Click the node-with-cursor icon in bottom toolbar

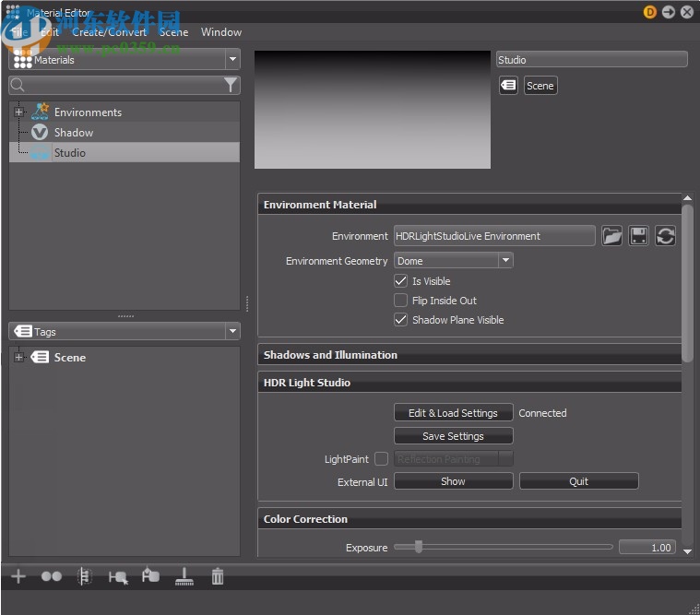(x=118, y=577)
